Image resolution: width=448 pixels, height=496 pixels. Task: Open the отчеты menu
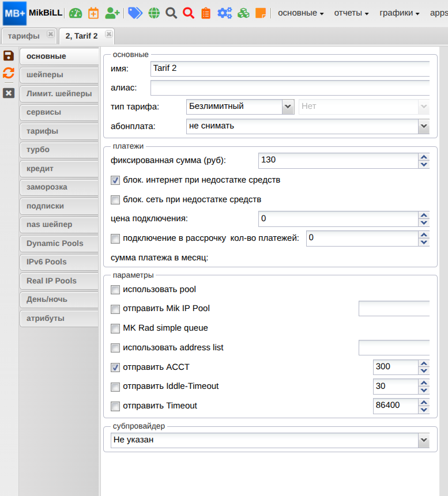click(352, 13)
